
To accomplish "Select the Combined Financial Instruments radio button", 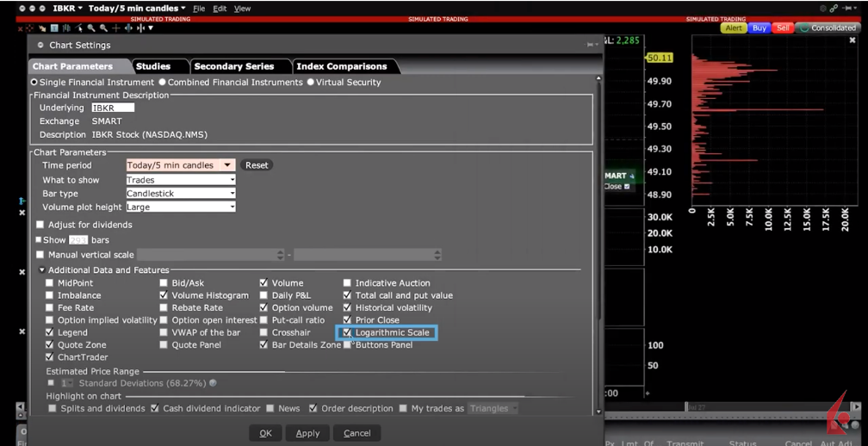I will [164, 83].
